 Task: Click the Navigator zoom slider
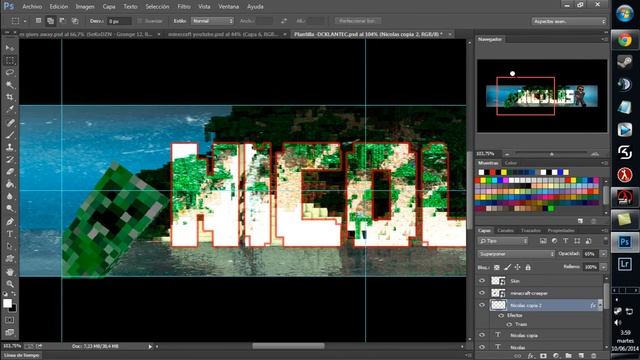pos(551,154)
